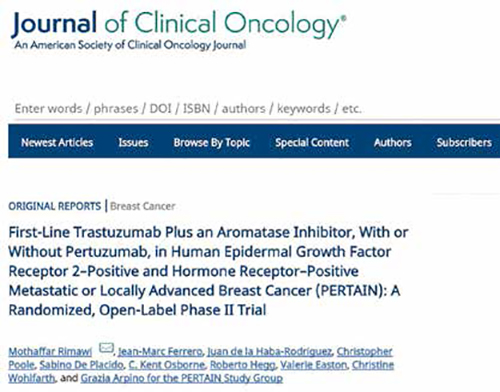Open the Newest Articles menu

57,142
